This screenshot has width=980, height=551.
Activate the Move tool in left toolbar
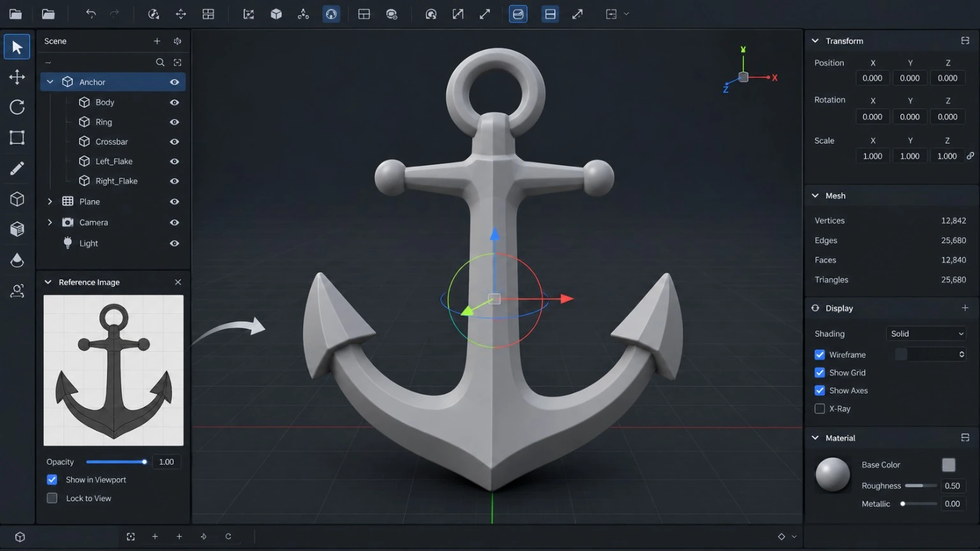17,77
